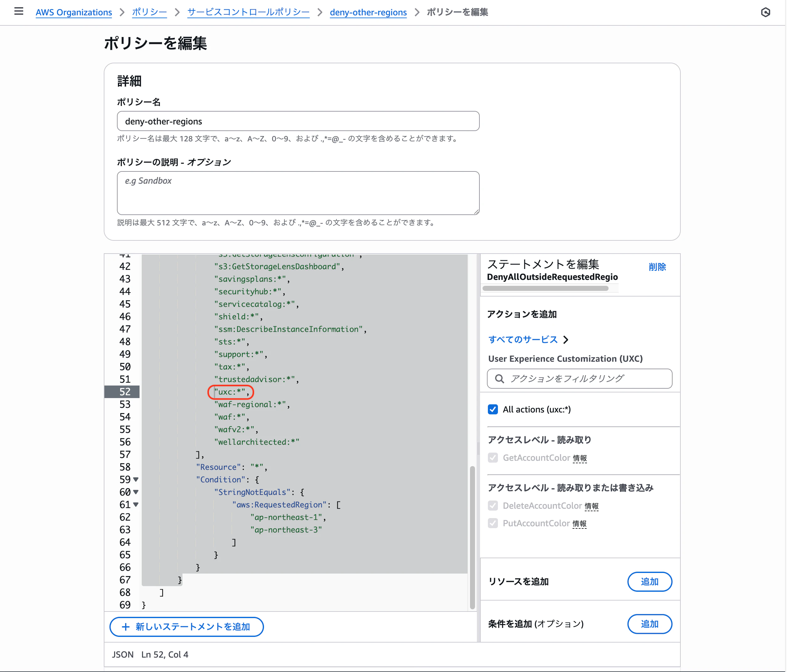Open the hamburger navigation menu
The width and height of the screenshot is (787, 672).
coord(18,12)
